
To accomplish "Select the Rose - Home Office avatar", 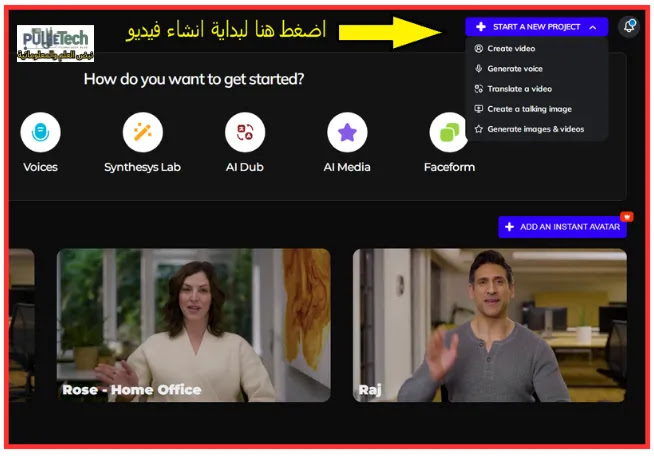I will tap(194, 325).
